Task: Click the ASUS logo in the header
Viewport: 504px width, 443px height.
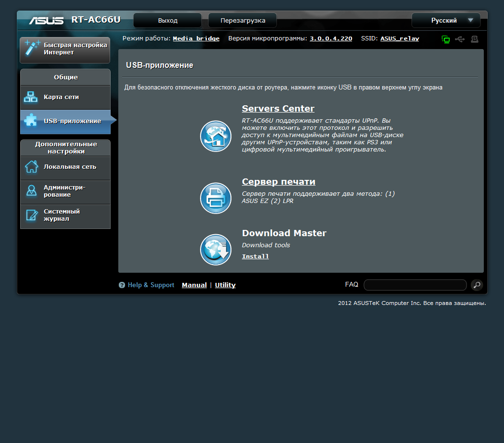Action: (x=46, y=20)
